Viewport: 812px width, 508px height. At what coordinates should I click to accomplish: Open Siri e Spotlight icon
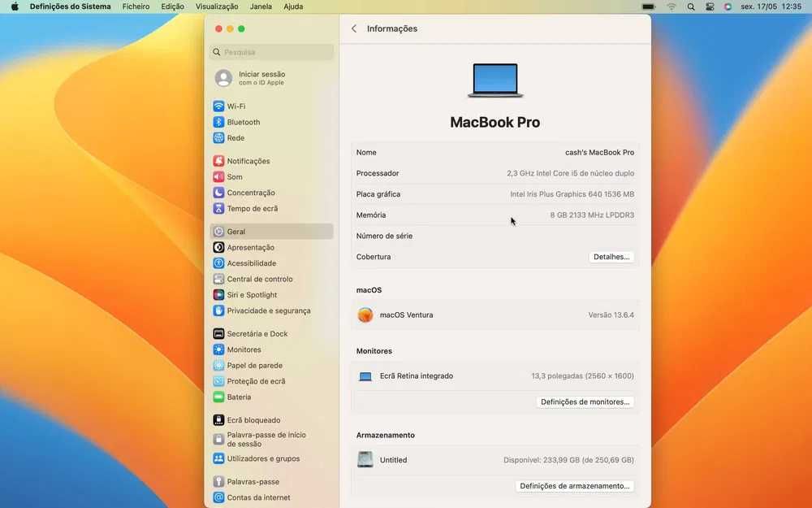tap(218, 295)
